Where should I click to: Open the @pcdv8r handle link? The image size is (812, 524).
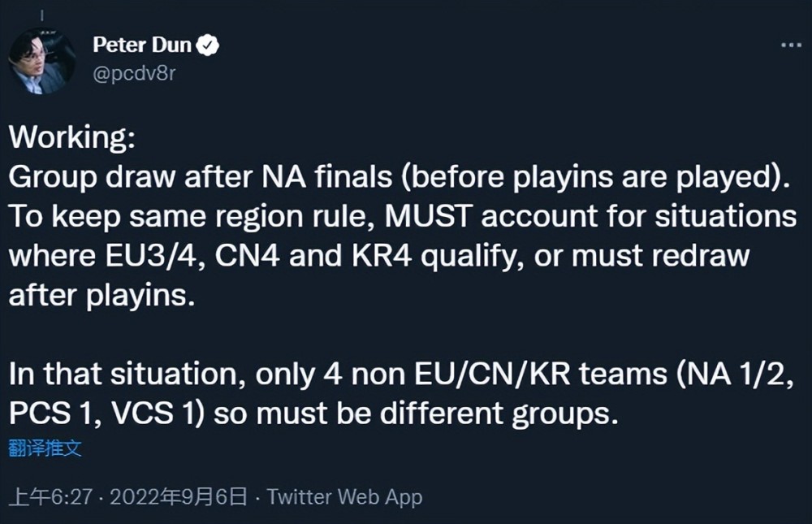[x=134, y=74]
